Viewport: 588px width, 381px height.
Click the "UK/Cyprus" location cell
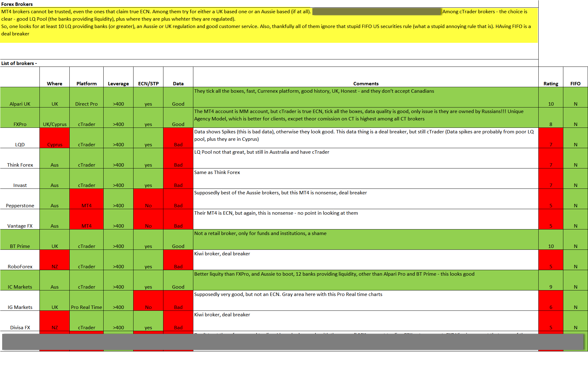[x=55, y=118]
